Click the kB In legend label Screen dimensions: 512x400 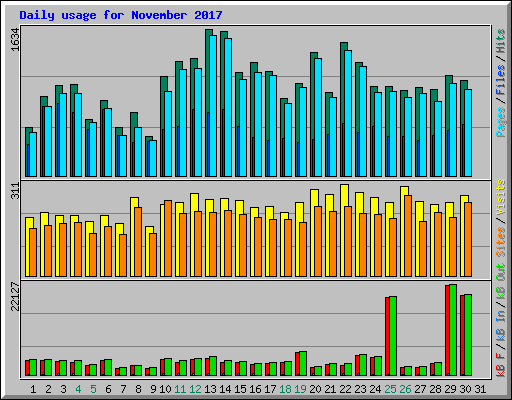tap(501, 325)
